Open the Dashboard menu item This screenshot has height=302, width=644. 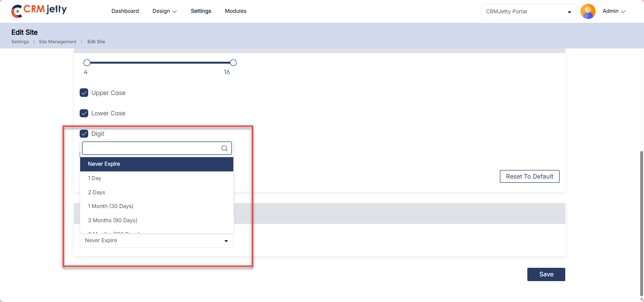click(125, 11)
